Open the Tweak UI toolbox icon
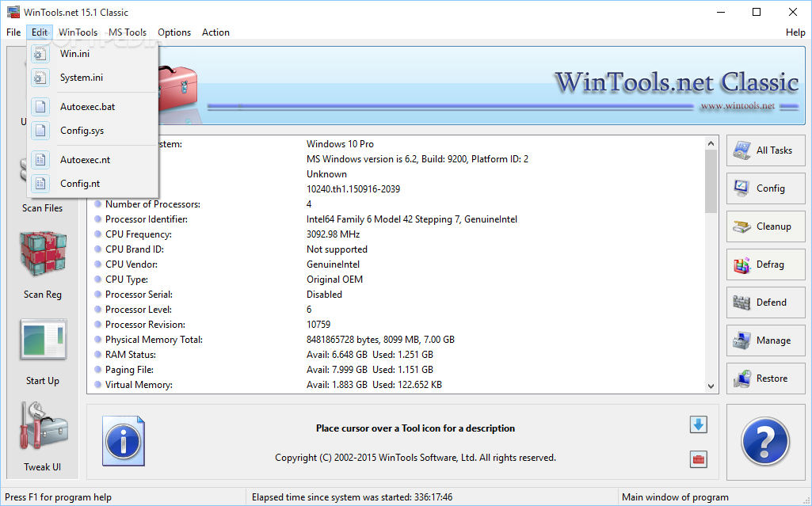This screenshot has height=506, width=812. [x=43, y=425]
